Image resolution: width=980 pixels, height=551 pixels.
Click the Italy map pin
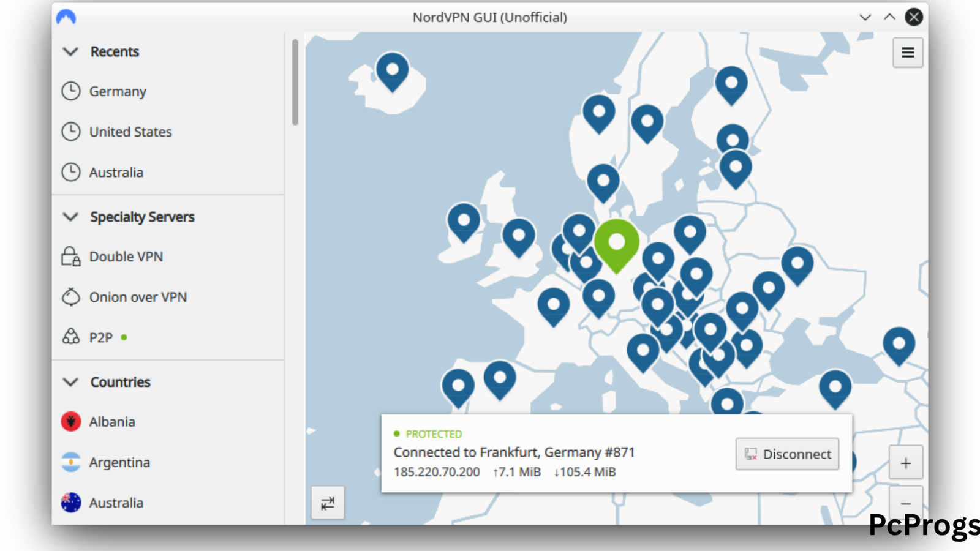(x=643, y=353)
